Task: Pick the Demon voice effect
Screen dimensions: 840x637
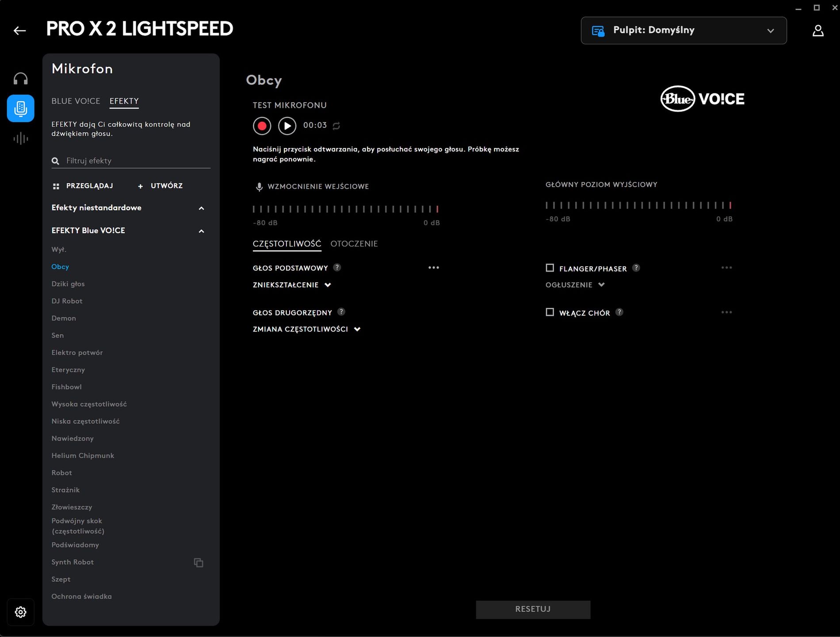Action: [64, 318]
